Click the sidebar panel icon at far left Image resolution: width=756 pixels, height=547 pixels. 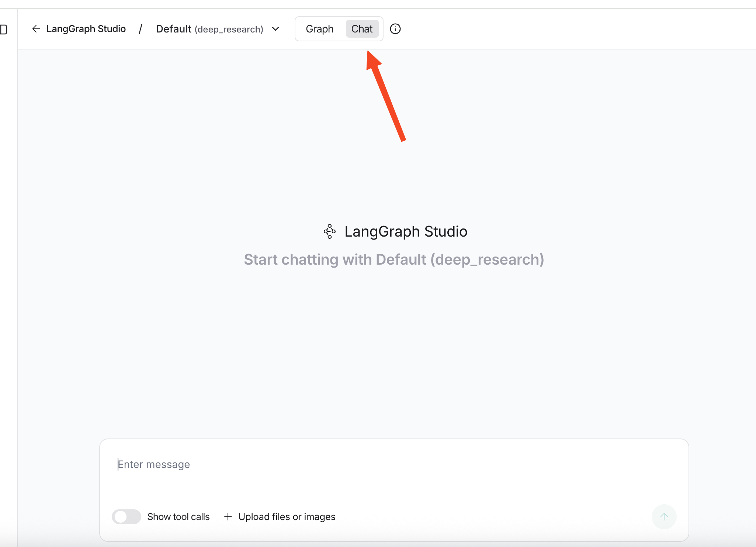4,29
